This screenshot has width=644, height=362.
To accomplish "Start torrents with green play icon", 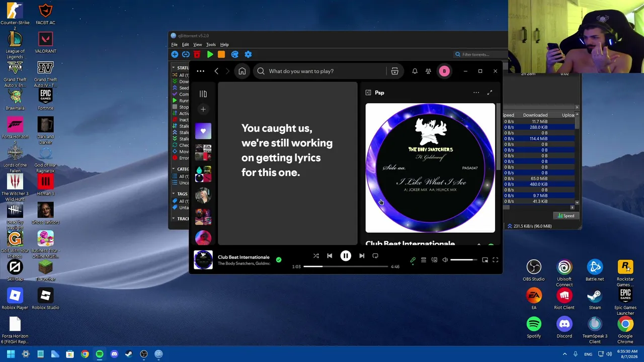I will click(210, 54).
